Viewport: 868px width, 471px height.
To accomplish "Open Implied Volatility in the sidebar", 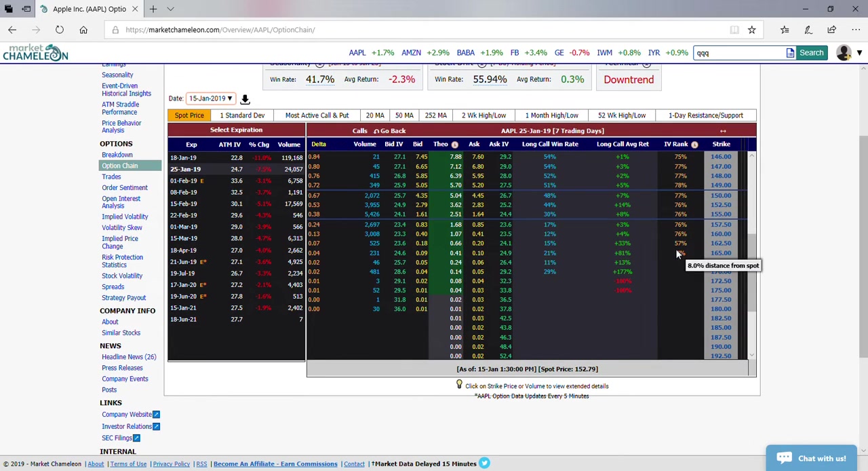I will point(125,216).
